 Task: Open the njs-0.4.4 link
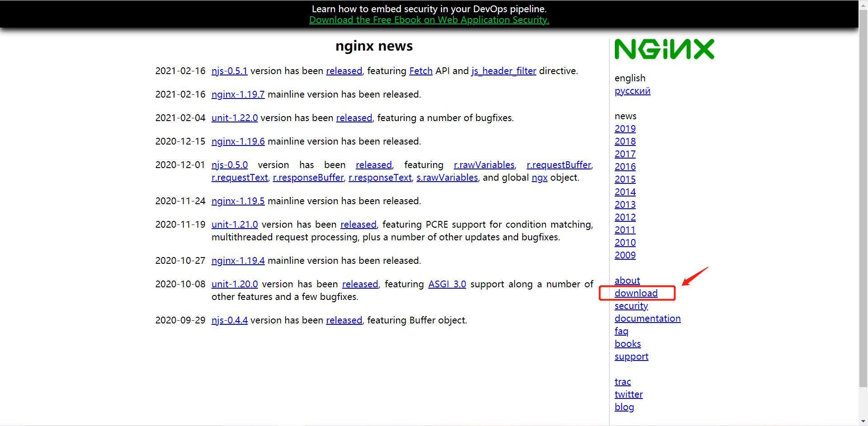point(229,320)
